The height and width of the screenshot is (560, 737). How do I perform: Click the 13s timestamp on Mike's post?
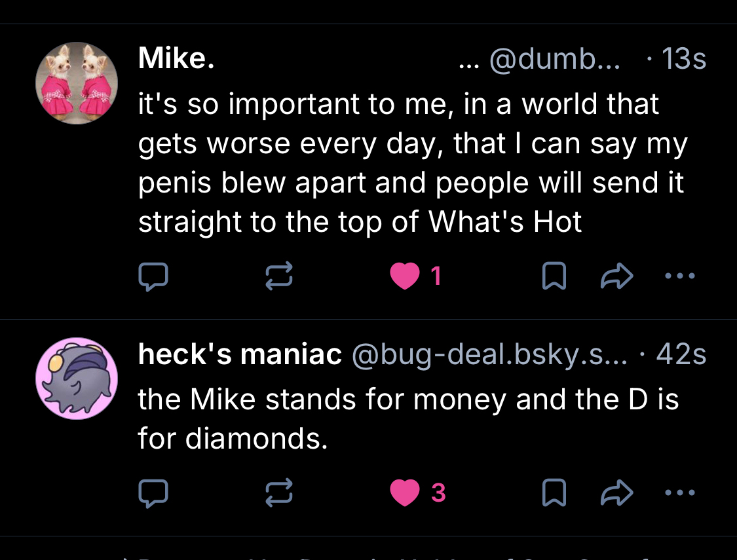tap(684, 60)
